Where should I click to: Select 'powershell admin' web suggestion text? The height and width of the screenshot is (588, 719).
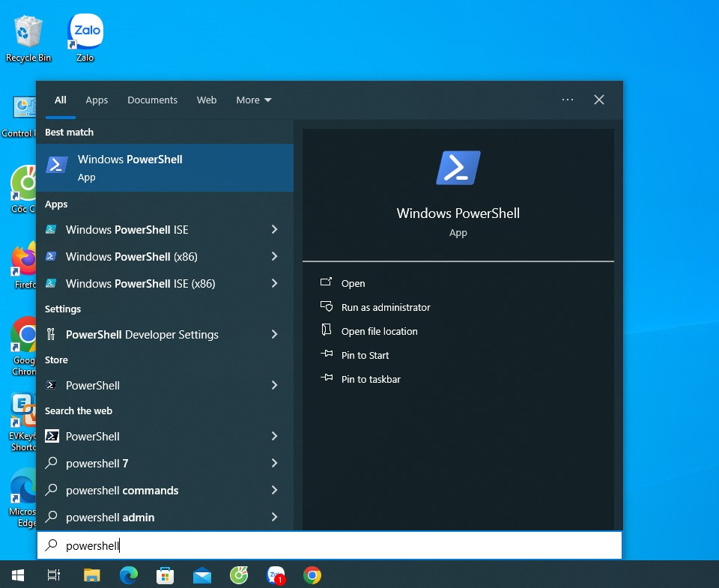tap(110, 518)
